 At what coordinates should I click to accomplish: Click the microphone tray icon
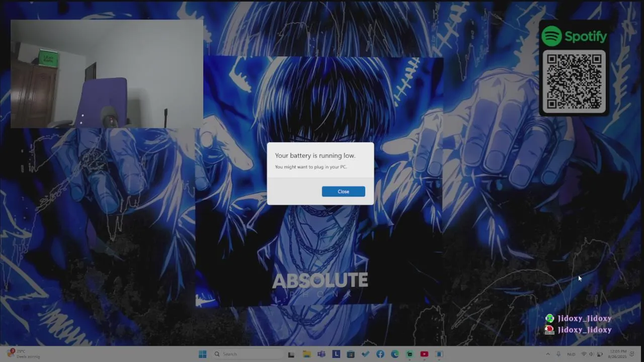point(558,354)
